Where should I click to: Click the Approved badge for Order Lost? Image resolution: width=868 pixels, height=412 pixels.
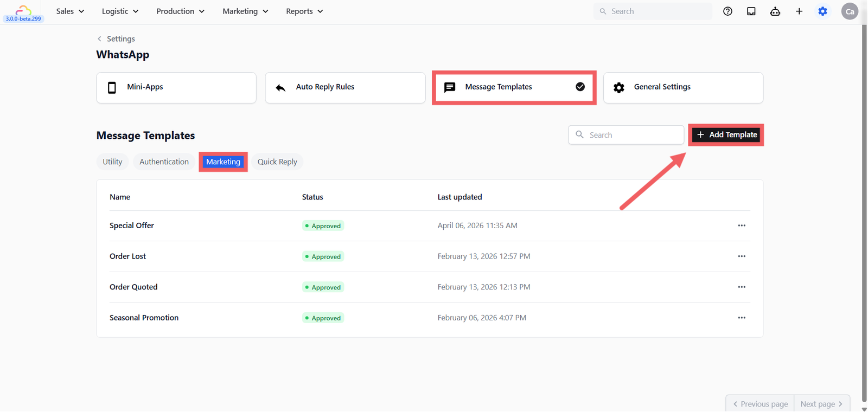click(x=323, y=257)
